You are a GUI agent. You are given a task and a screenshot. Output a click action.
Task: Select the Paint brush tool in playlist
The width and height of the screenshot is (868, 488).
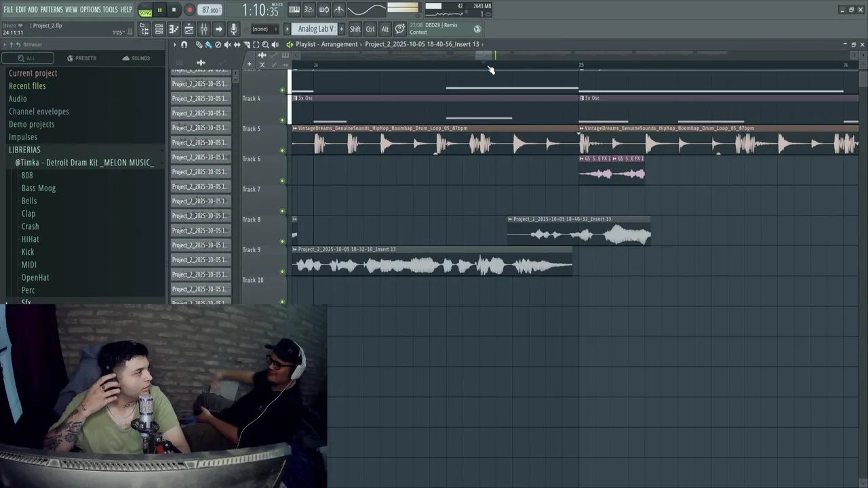point(208,45)
